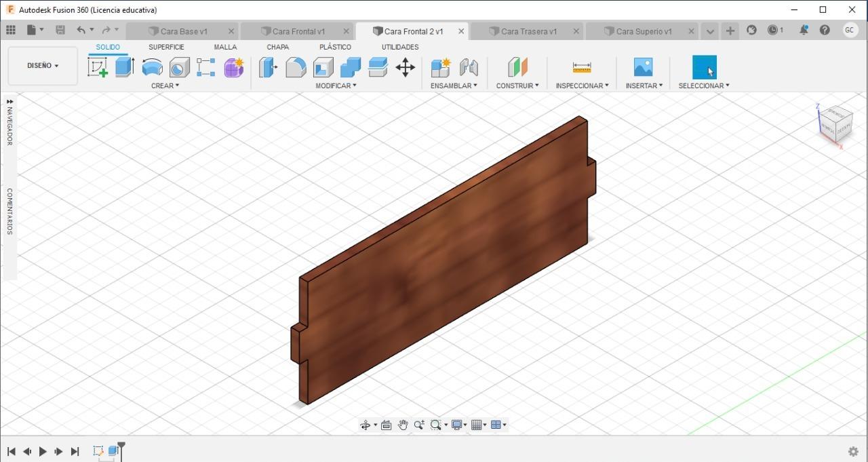The image size is (868, 462).
Task: Select the Move/Copy arrows tool
Action: [406, 67]
